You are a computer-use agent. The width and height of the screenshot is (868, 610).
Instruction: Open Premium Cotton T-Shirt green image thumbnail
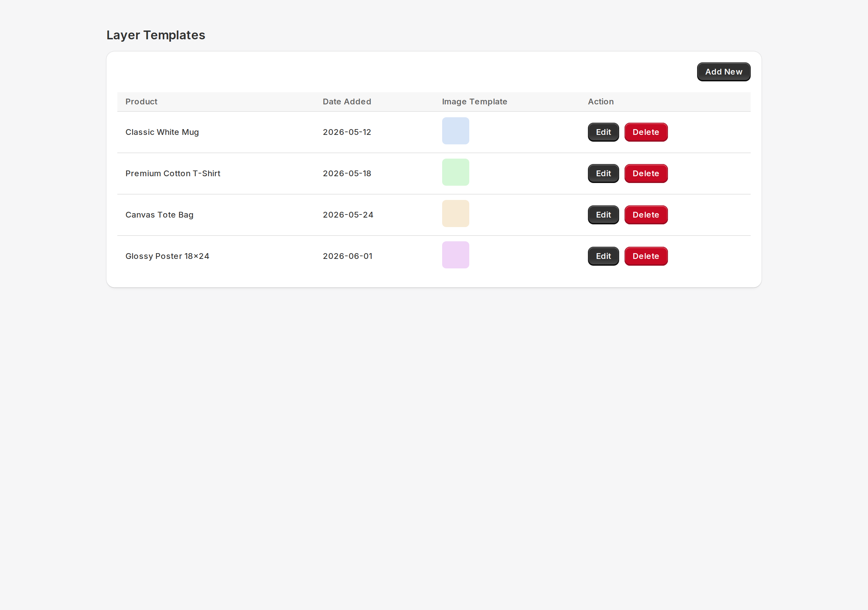(x=456, y=172)
